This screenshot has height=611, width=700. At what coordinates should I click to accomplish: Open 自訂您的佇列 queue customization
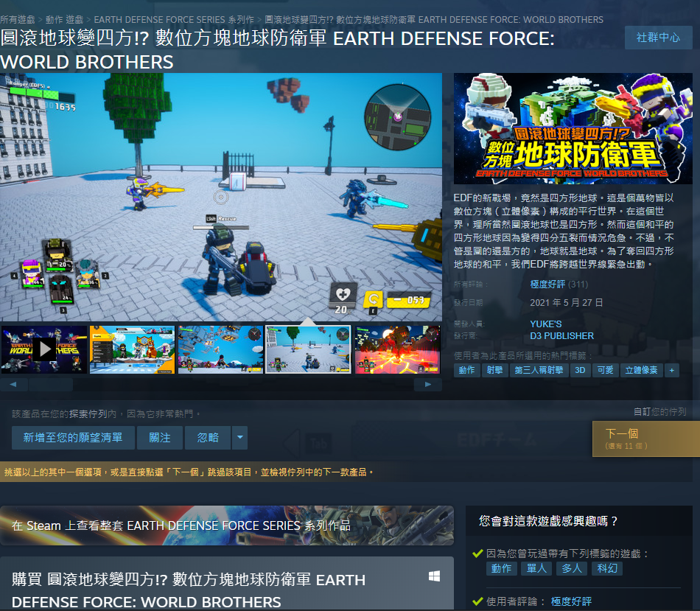(659, 411)
